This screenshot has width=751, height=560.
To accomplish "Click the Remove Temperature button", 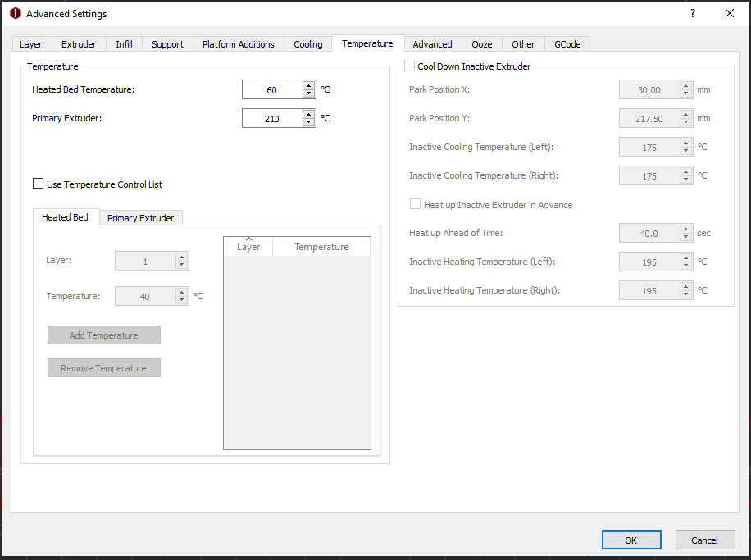I will (104, 368).
